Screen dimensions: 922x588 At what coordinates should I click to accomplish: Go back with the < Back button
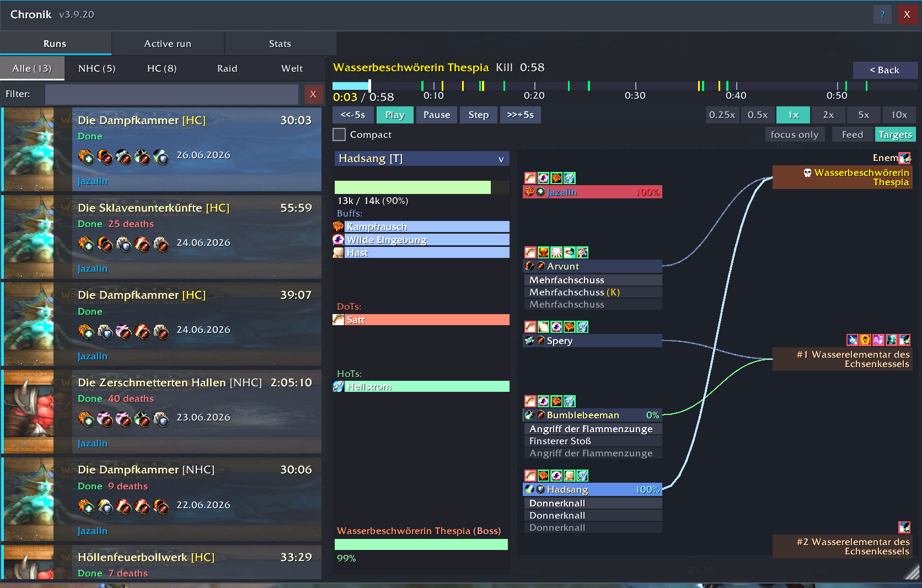tap(885, 70)
